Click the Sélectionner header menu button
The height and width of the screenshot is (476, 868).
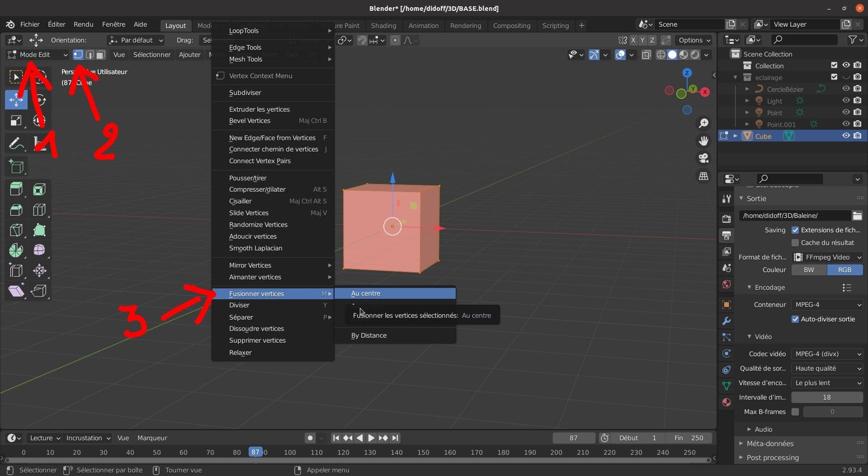pos(152,55)
